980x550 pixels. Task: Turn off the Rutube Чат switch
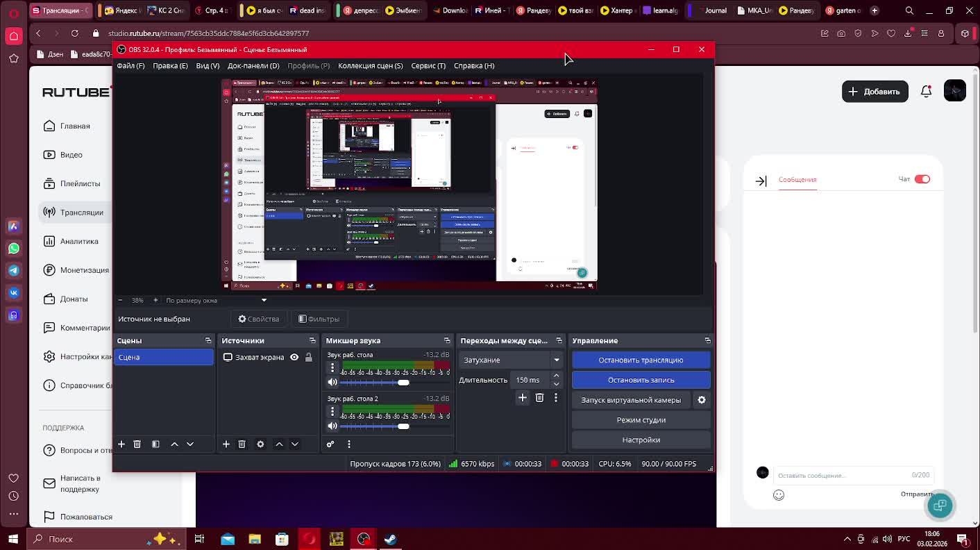click(922, 179)
